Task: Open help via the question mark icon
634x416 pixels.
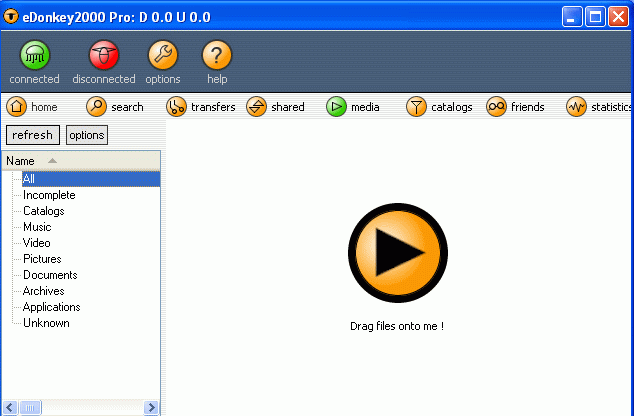Action: coord(217,55)
